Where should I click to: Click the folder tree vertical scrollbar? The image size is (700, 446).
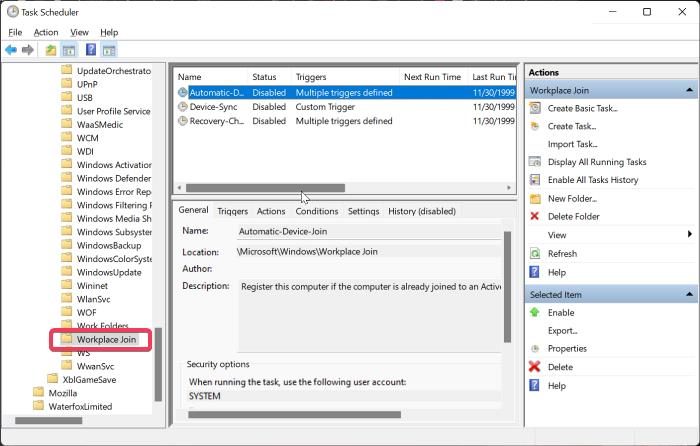(158, 364)
